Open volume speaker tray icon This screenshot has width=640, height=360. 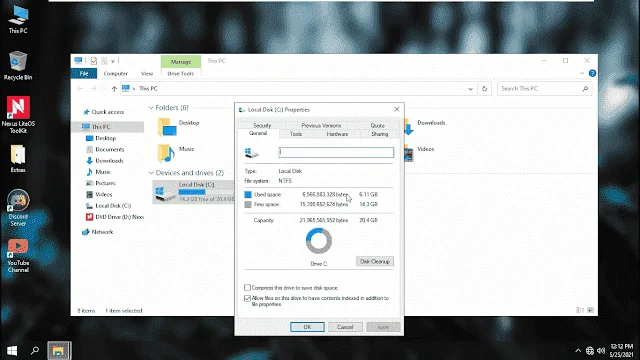coord(601,351)
